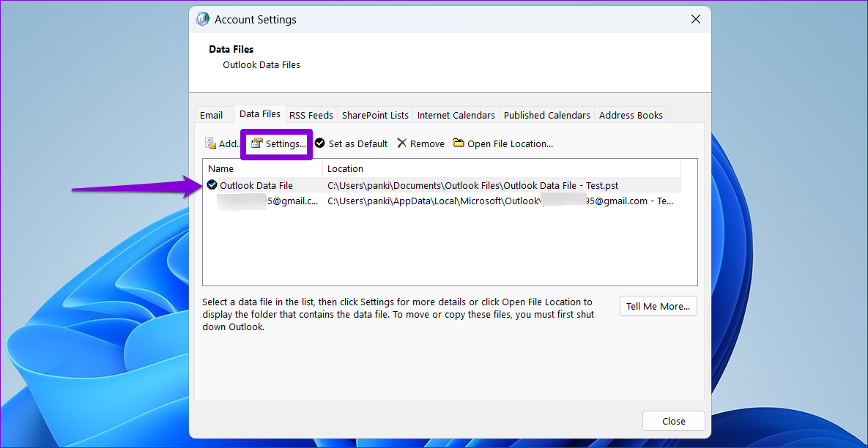The width and height of the screenshot is (868, 448).
Task: Click the Open File Location folder icon
Action: [458, 143]
